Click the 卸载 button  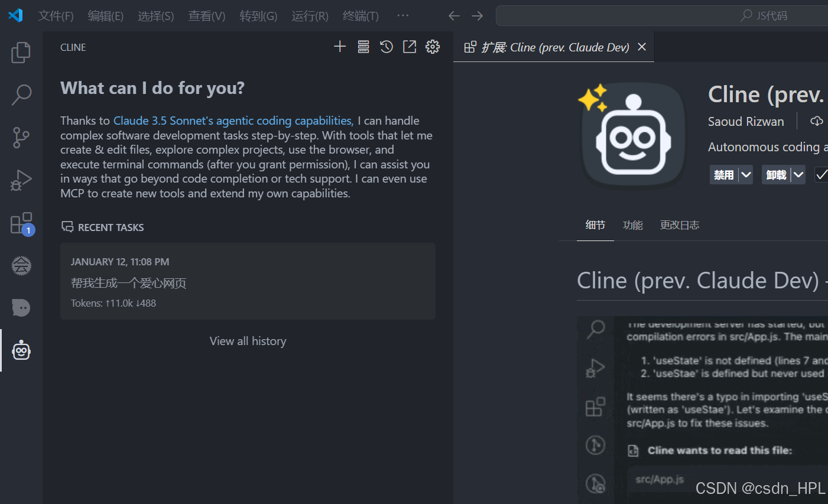pos(776,175)
